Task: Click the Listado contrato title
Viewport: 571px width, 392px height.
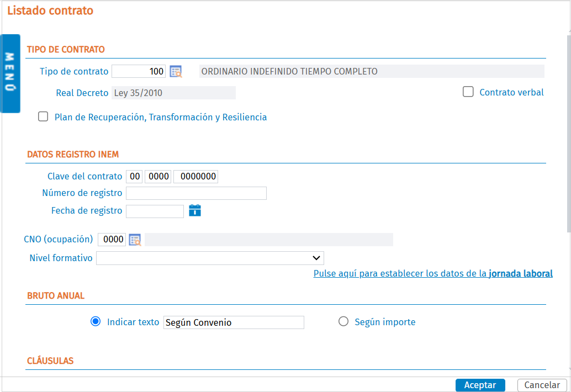Action: pos(50,10)
